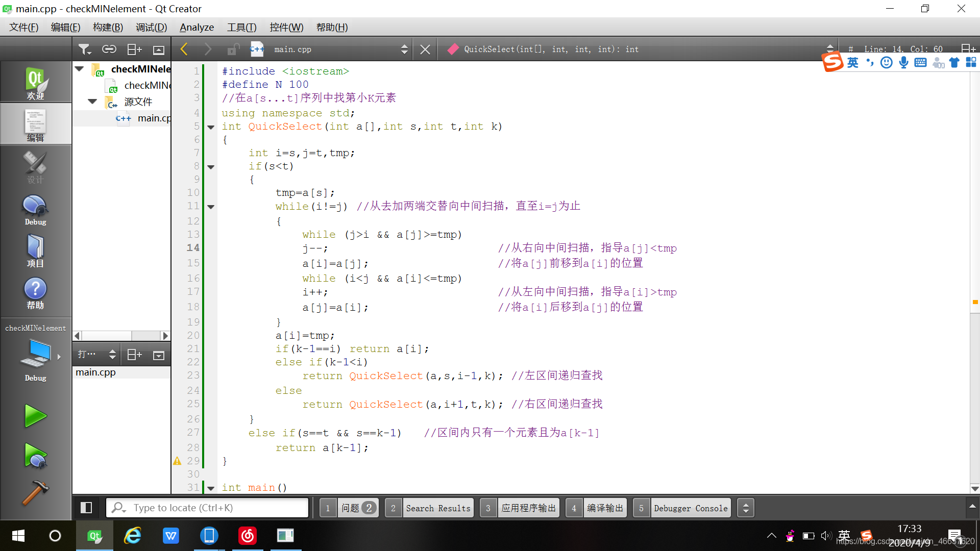Open the Tools menu

[242, 27]
